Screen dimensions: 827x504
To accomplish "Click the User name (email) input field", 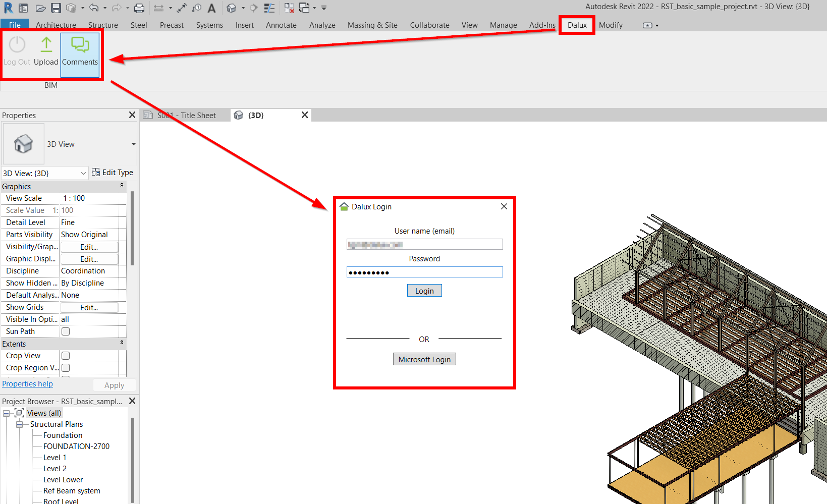I will tap(424, 245).
